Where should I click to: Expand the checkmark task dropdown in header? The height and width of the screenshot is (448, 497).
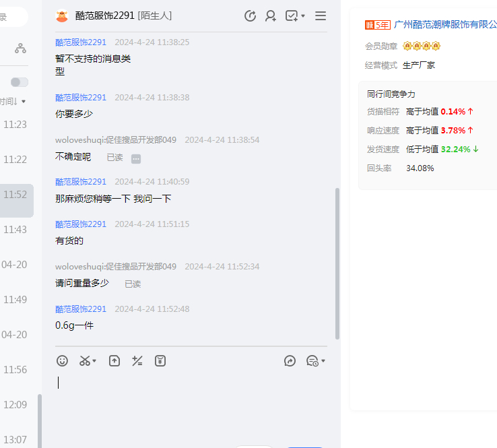tap(303, 15)
